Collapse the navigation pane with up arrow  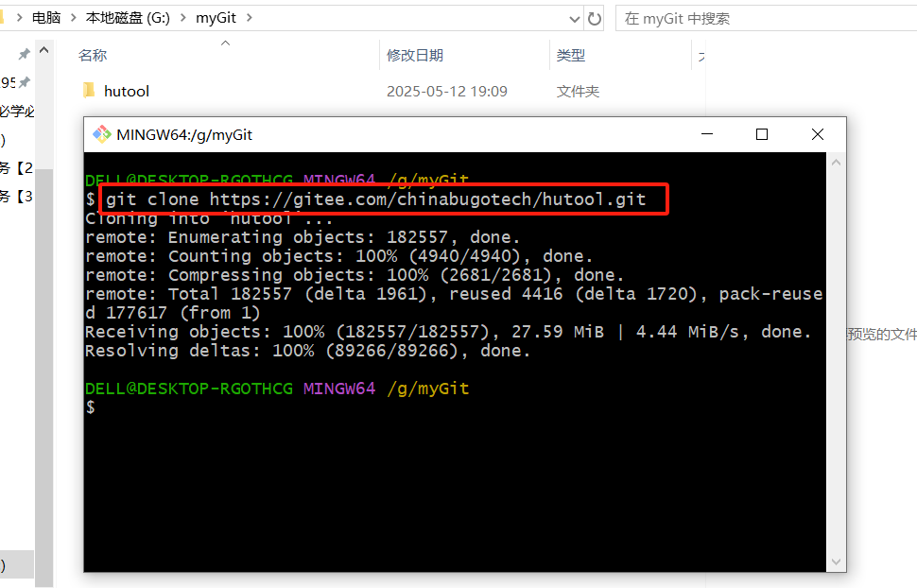pos(43,51)
